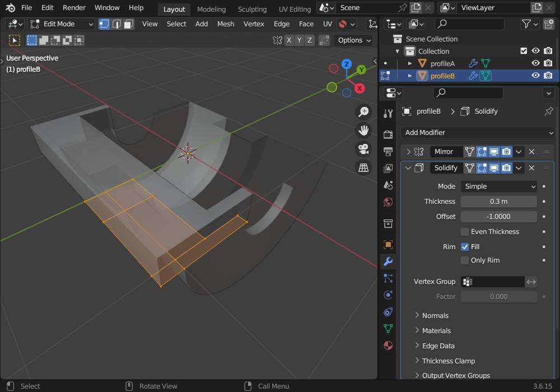Open Tool properties tab
Viewport: 560px width, 392px height.
point(388,113)
